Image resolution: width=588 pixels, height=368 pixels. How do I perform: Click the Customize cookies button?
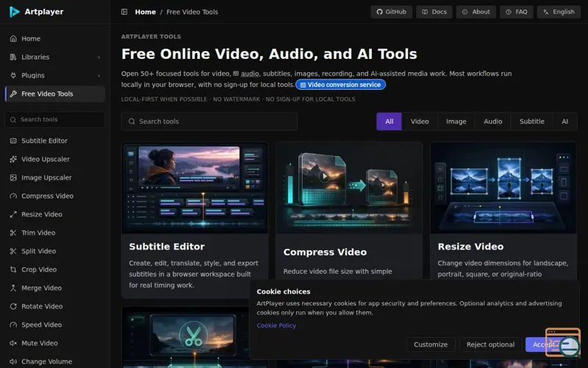point(431,344)
